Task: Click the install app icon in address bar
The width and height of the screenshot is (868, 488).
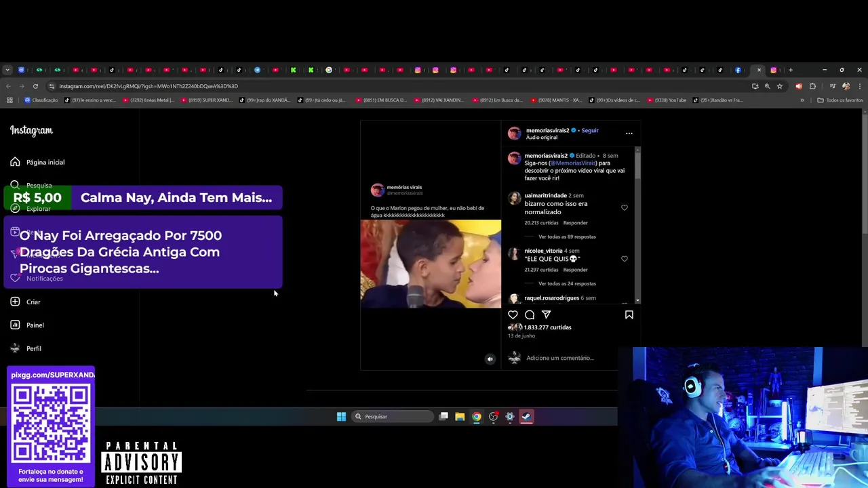Action: (755, 86)
